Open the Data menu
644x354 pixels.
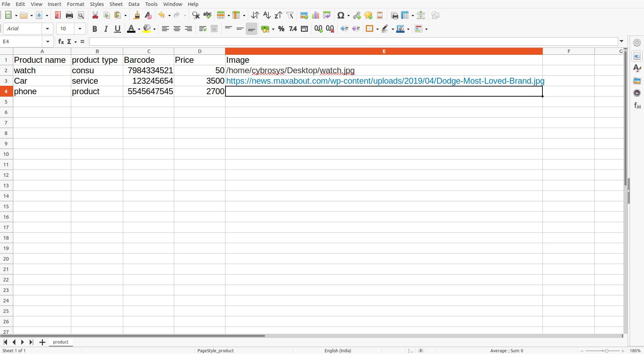(134, 4)
